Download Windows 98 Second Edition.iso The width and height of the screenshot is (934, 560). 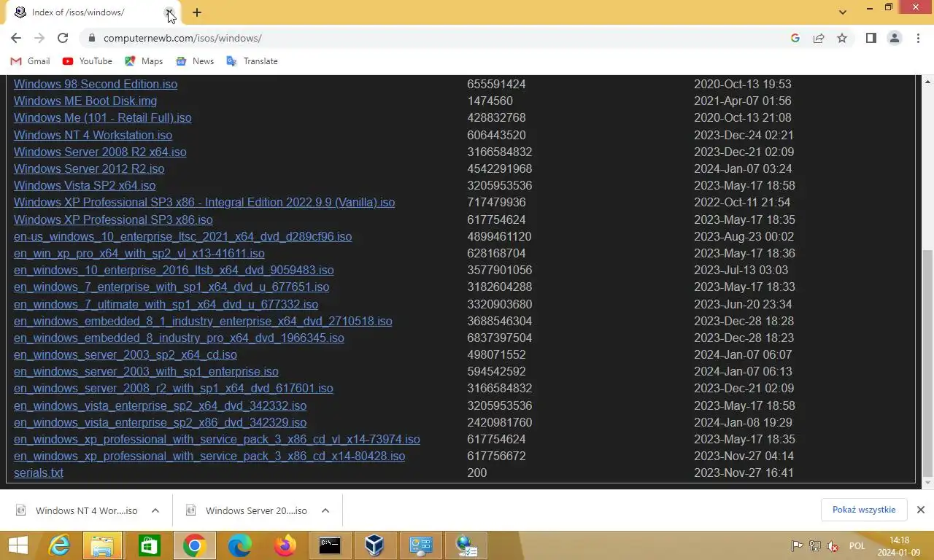(x=96, y=84)
